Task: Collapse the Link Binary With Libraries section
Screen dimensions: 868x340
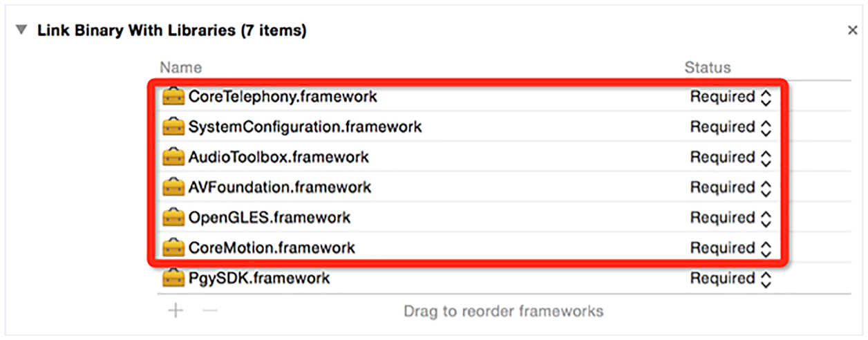Action: (22, 30)
